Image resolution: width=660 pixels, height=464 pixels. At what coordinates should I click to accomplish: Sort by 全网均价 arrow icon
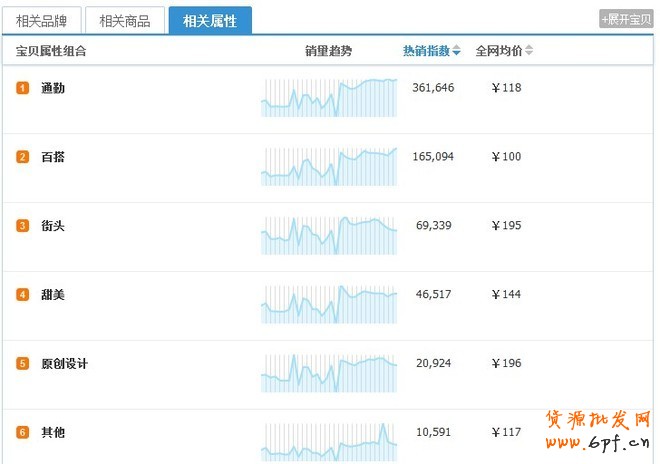529,51
